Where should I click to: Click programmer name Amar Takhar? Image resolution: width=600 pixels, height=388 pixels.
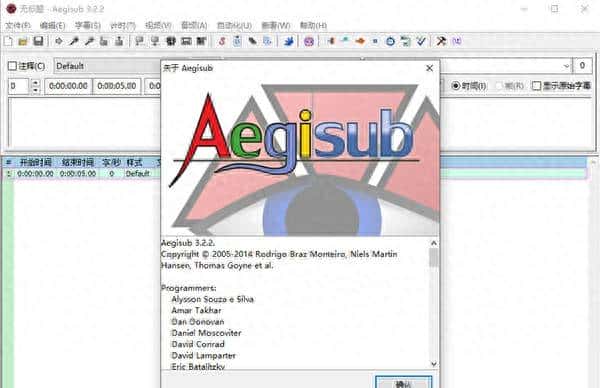(x=196, y=310)
